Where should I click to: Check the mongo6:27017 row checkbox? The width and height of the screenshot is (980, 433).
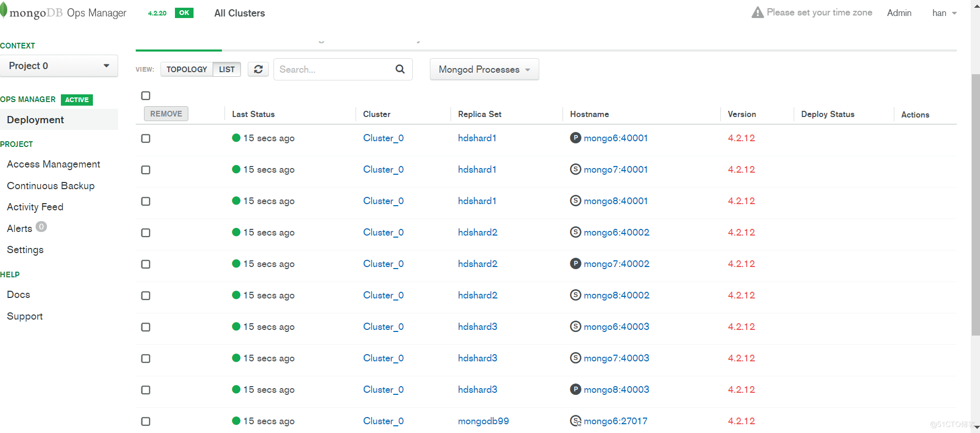coord(146,421)
